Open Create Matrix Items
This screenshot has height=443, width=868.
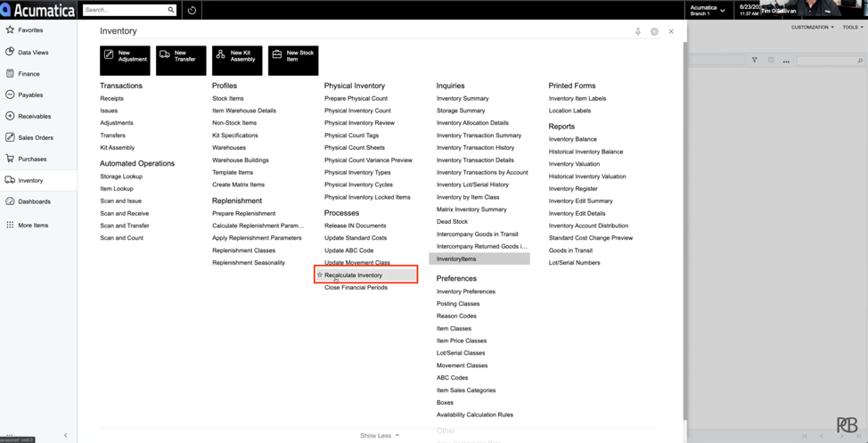tap(238, 185)
